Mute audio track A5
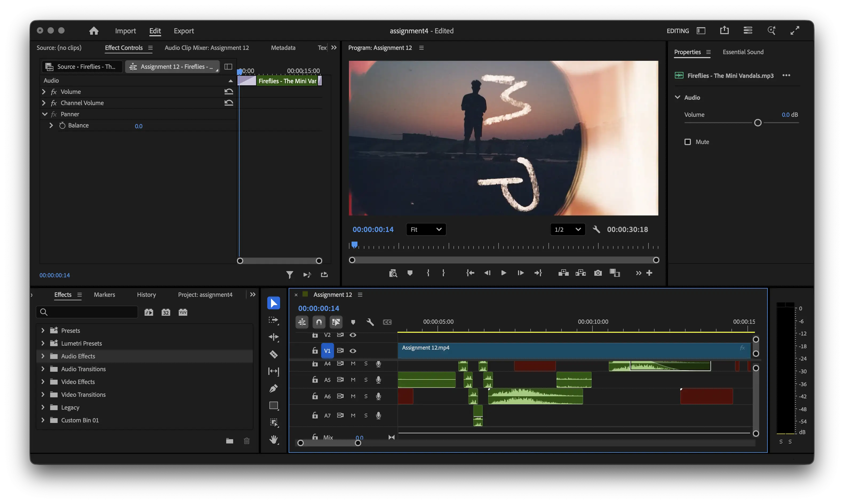The height and width of the screenshot is (504, 844). [x=353, y=380]
